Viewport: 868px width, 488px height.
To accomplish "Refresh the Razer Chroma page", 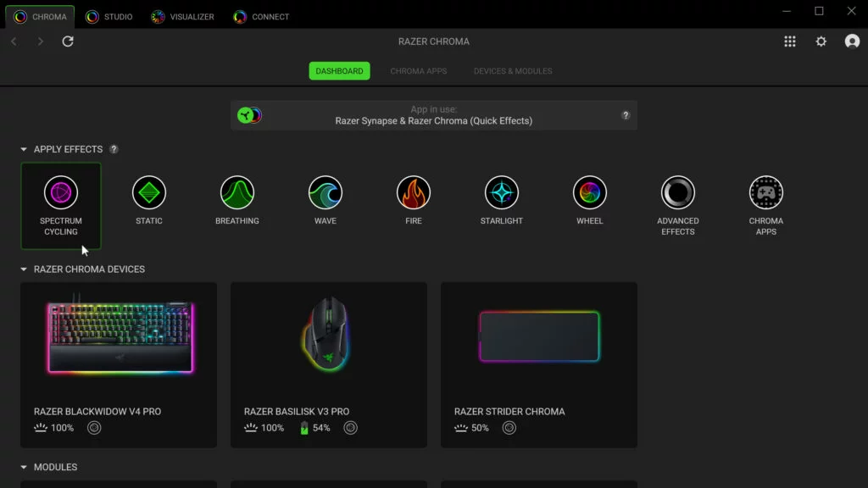I will click(x=68, y=42).
